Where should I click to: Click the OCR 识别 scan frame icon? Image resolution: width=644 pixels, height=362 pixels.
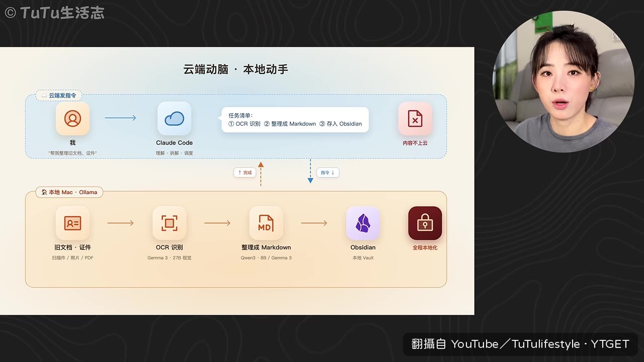point(170,223)
